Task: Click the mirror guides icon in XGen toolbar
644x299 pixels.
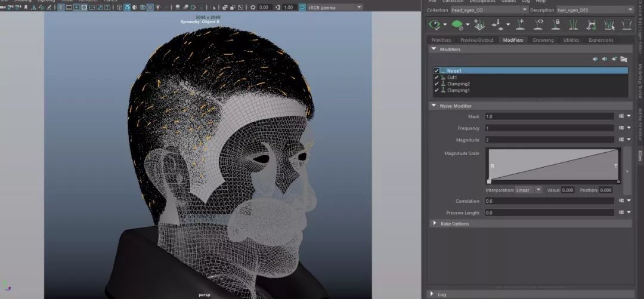Action: click(x=574, y=24)
